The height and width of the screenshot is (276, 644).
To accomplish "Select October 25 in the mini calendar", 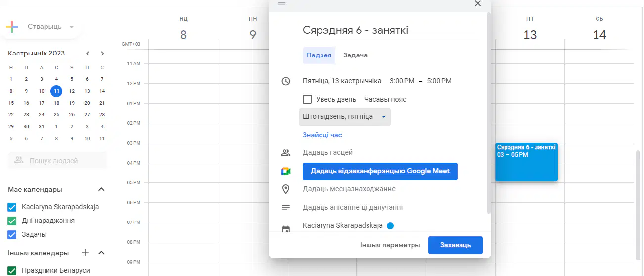I will pos(57,114).
